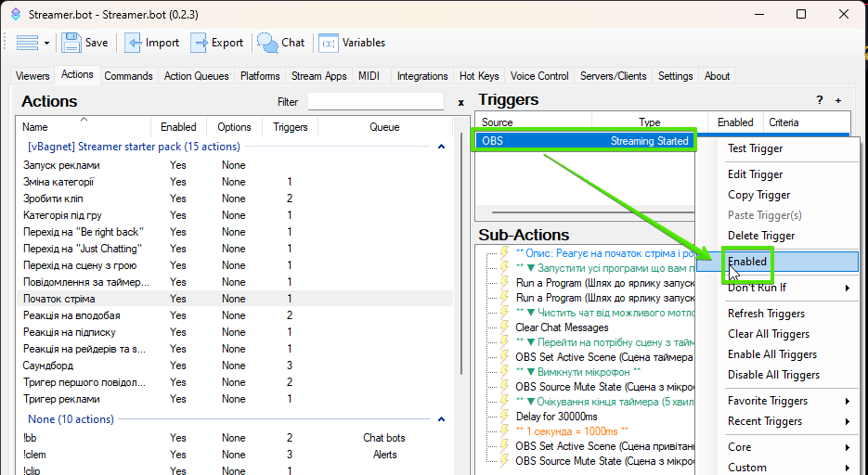The height and width of the screenshot is (475, 868).
Task: Open the Variables viewer icon
Action: (x=329, y=43)
